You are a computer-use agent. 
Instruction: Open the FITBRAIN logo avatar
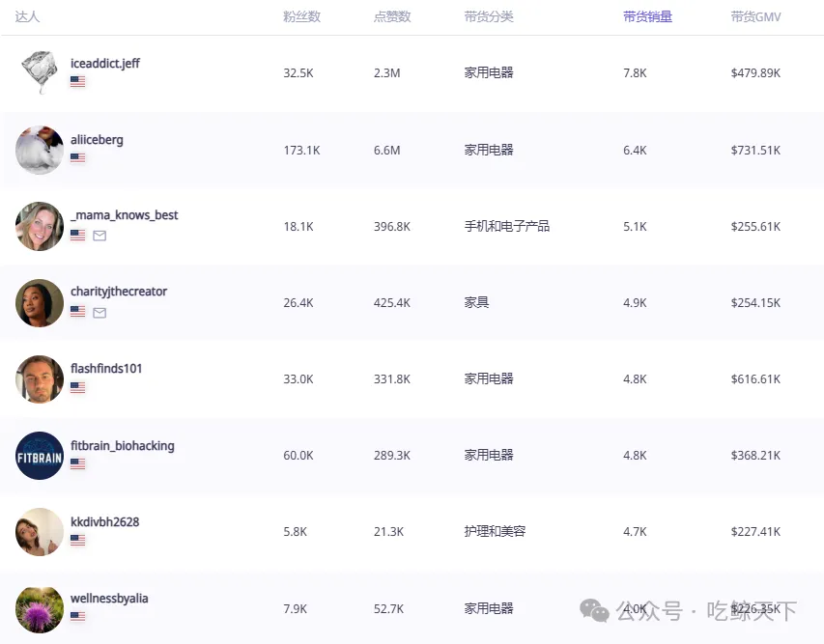[40, 456]
